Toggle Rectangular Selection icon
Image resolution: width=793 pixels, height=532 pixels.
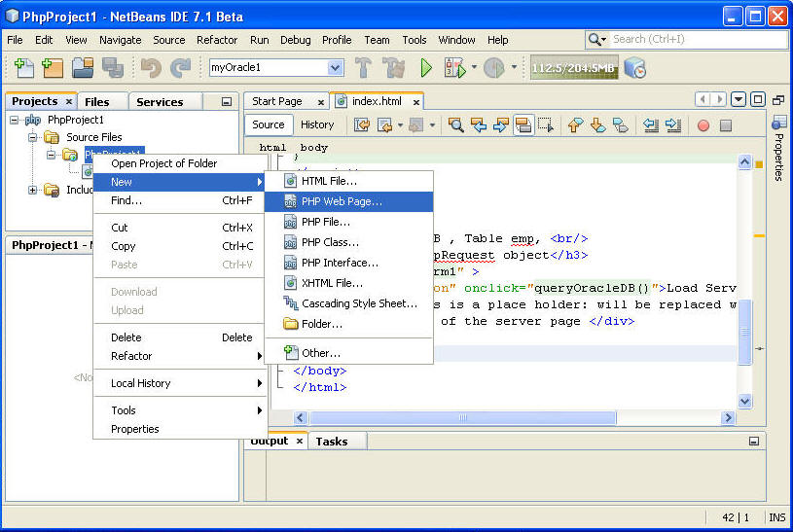click(x=546, y=124)
